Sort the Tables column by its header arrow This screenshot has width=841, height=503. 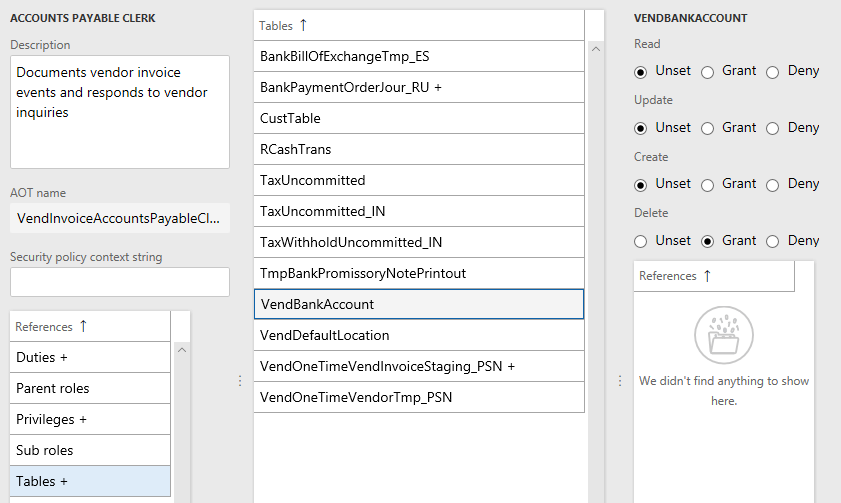click(303, 25)
